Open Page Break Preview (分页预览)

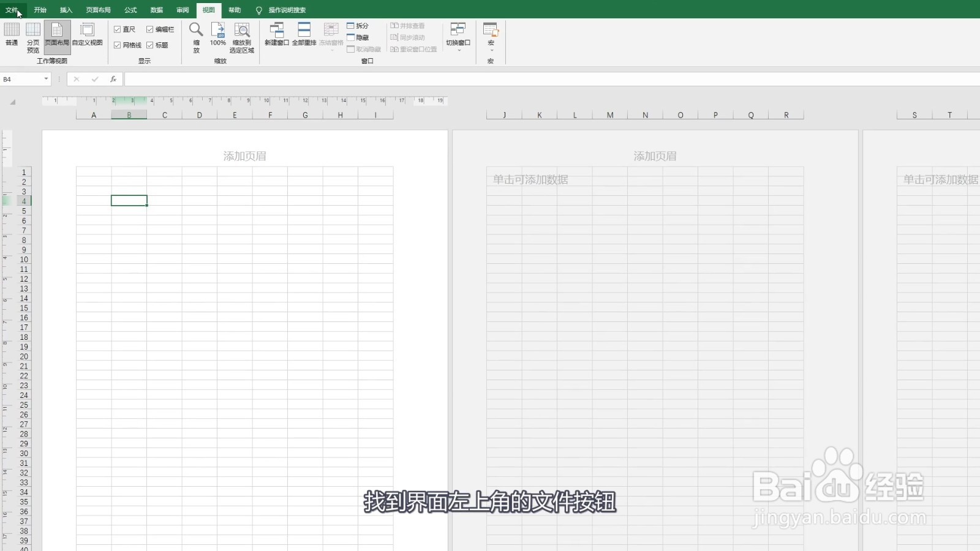click(x=33, y=37)
